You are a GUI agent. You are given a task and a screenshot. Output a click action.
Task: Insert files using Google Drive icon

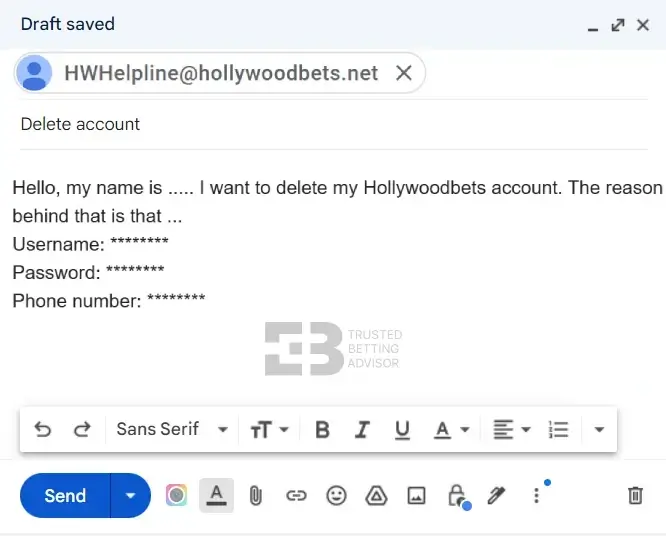377,496
